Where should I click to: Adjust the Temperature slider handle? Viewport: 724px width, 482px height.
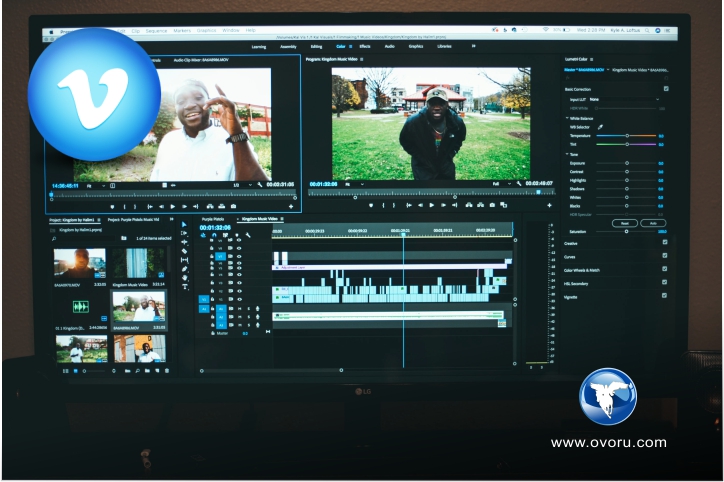pos(627,135)
